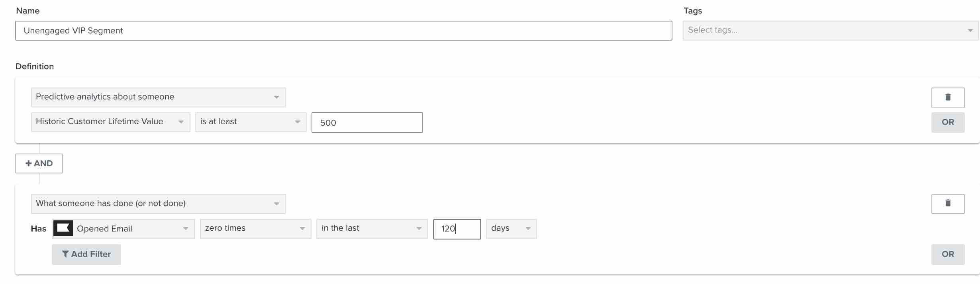Image resolution: width=980 pixels, height=284 pixels.
Task: Click the filter icon on Add Filter
Action: point(66,254)
